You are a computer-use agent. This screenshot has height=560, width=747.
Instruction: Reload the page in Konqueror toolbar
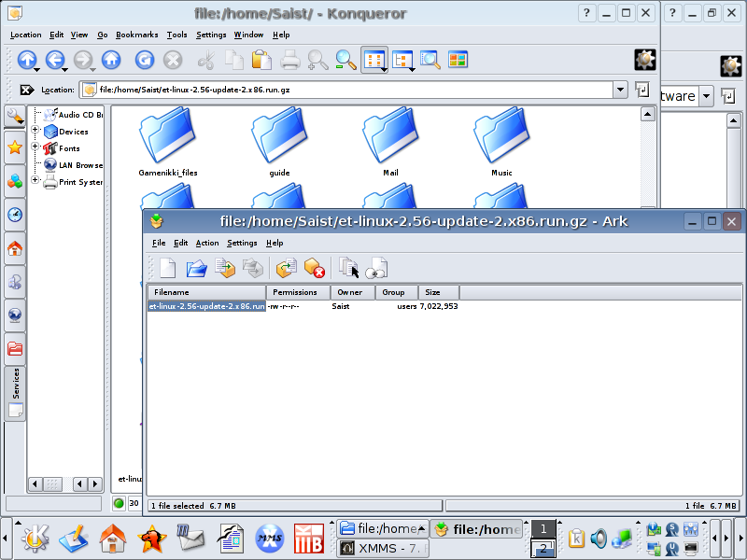(x=145, y=61)
